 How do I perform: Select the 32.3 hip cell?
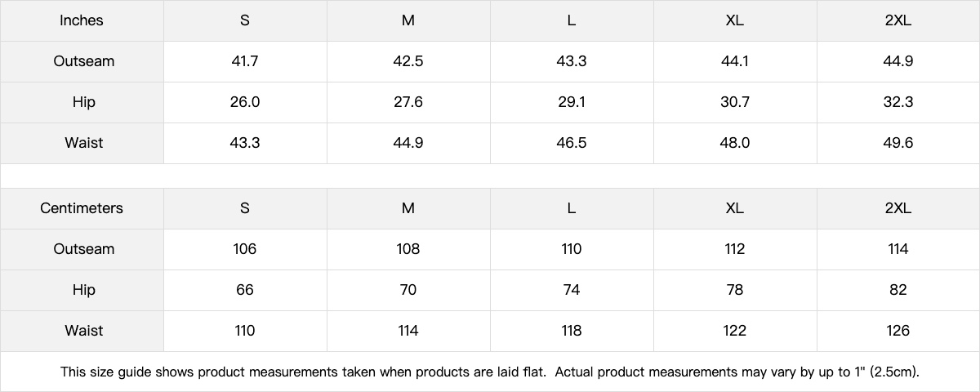point(898,102)
